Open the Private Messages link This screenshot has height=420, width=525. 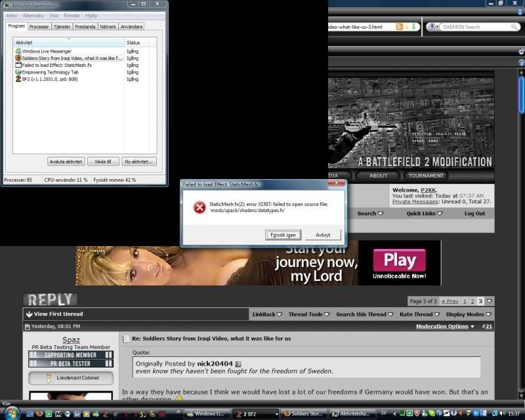[x=415, y=201]
